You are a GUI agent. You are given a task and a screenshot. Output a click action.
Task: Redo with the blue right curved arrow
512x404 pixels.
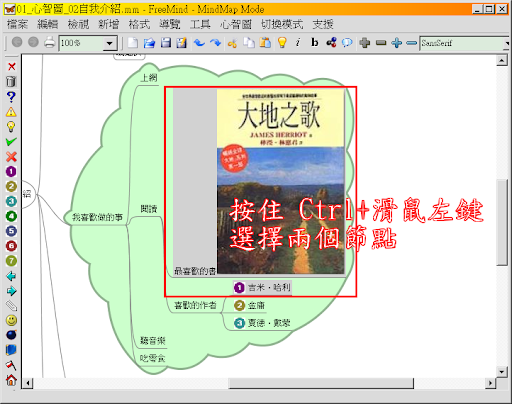215,43
